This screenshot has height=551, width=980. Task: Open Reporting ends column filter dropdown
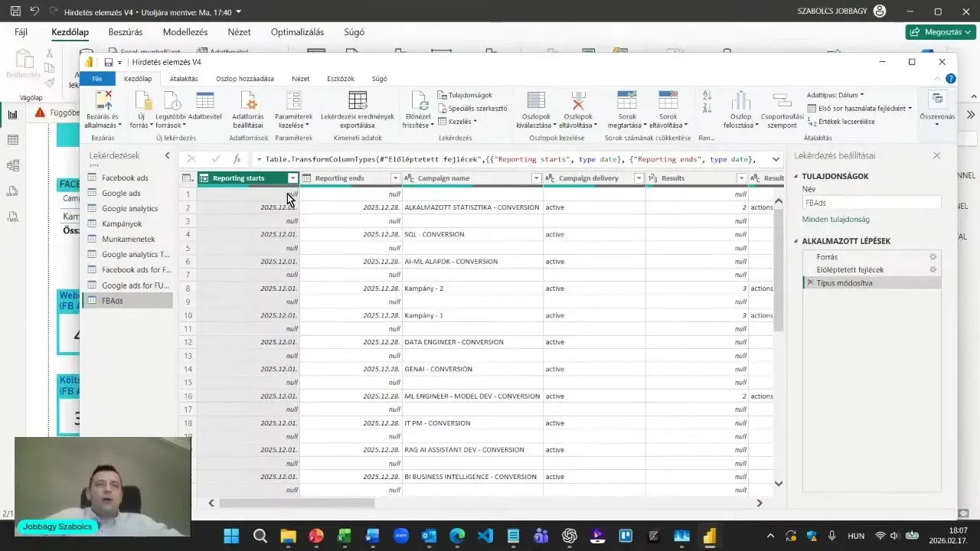(395, 178)
